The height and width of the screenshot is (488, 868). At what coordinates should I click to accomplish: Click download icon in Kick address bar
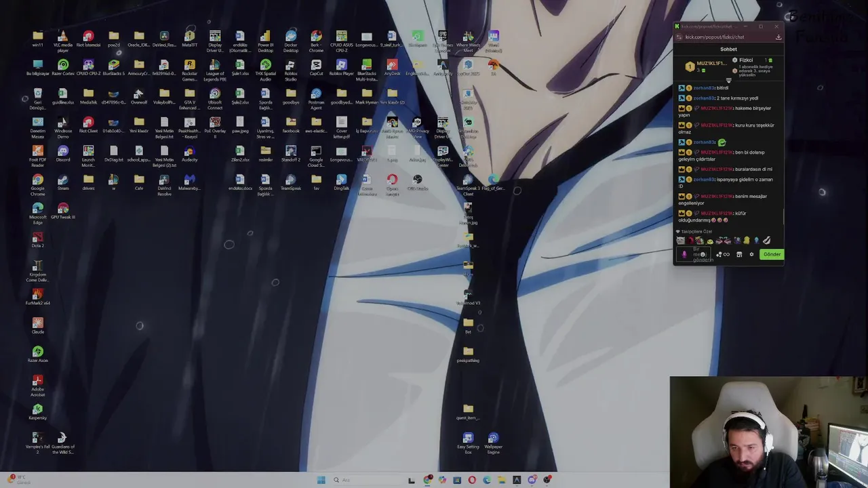(x=778, y=37)
